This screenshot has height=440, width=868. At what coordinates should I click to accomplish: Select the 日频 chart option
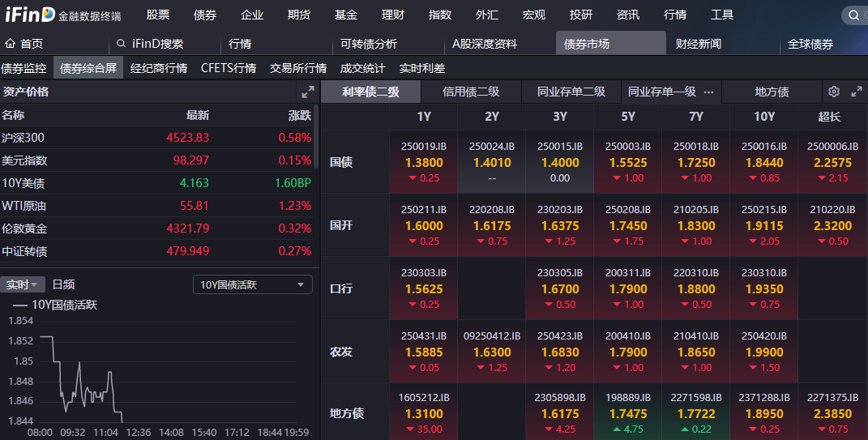[64, 284]
